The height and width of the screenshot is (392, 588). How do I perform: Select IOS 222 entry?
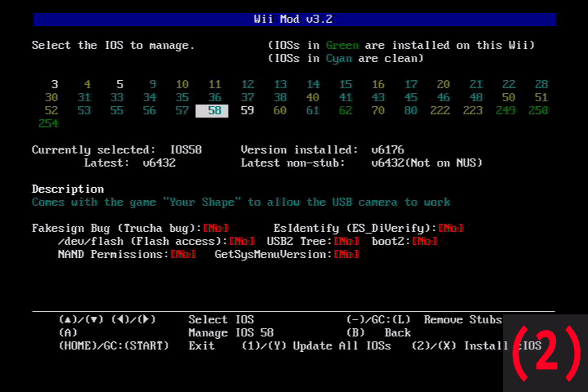[x=440, y=111]
